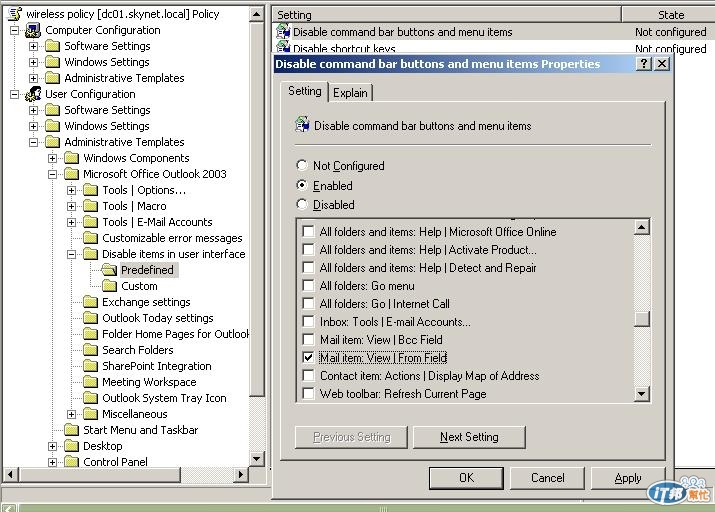Click the dialog Help question mark button

643,63
